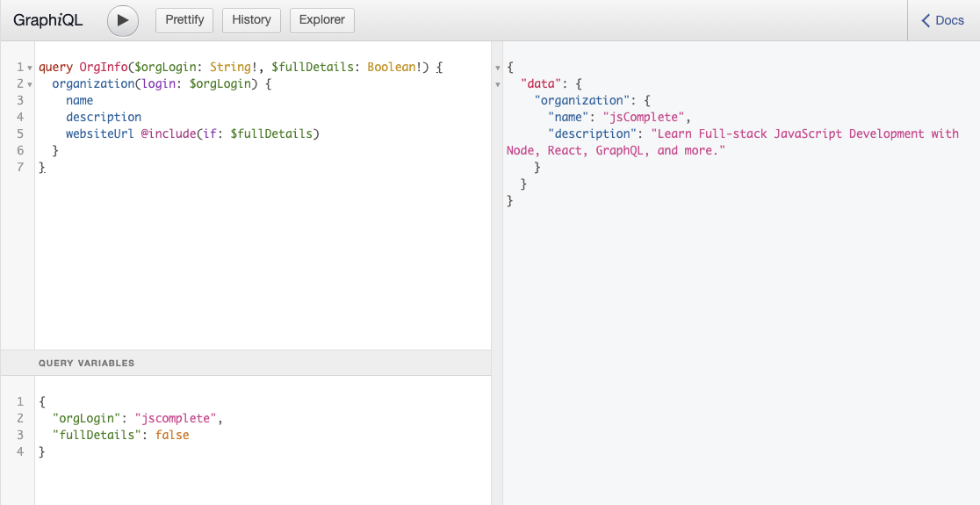
Task: Click the Prettify button
Action: tap(184, 20)
